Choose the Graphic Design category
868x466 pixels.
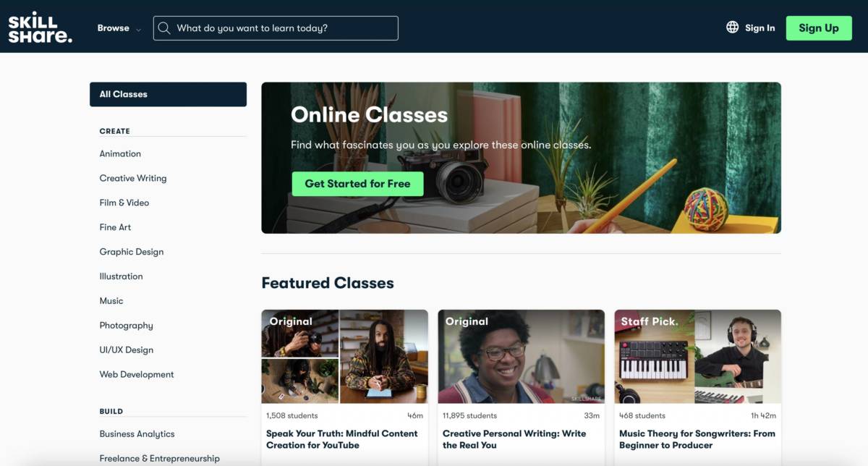pyautogui.click(x=132, y=252)
